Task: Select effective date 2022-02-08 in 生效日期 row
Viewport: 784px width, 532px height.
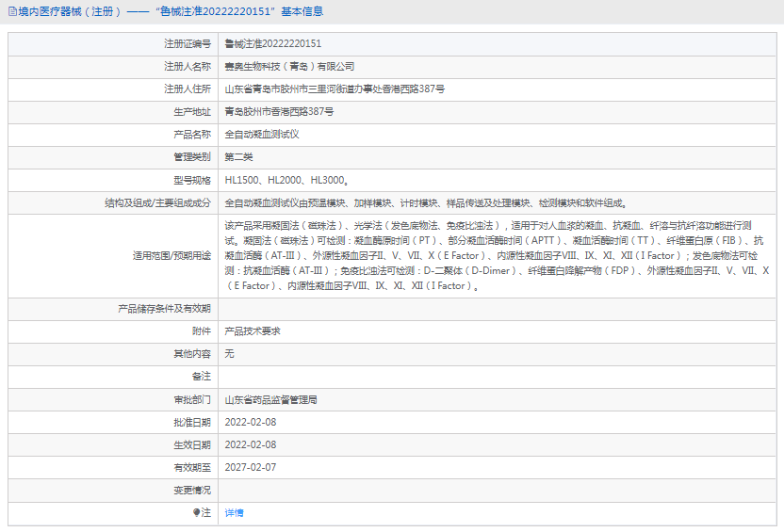Action: (x=251, y=444)
